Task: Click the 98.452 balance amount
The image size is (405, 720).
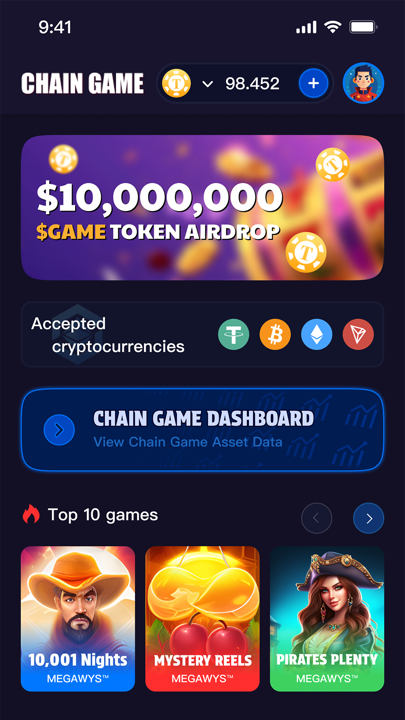Action: (x=252, y=84)
